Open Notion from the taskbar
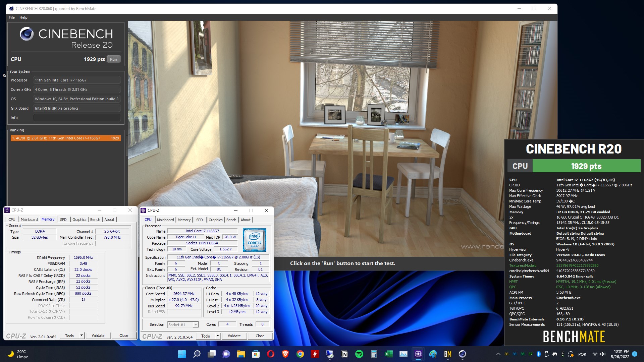The height and width of the screenshot is (362, 644). click(344, 354)
